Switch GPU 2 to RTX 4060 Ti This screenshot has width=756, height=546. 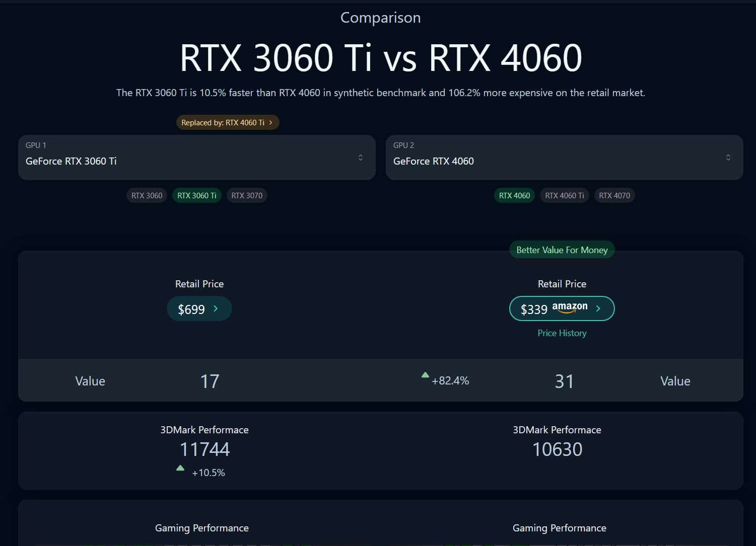click(x=564, y=196)
